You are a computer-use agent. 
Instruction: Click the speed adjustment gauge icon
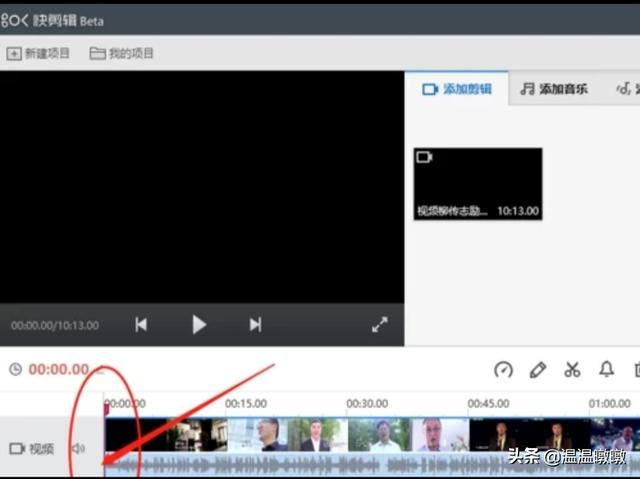pyautogui.click(x=504, y=369)
